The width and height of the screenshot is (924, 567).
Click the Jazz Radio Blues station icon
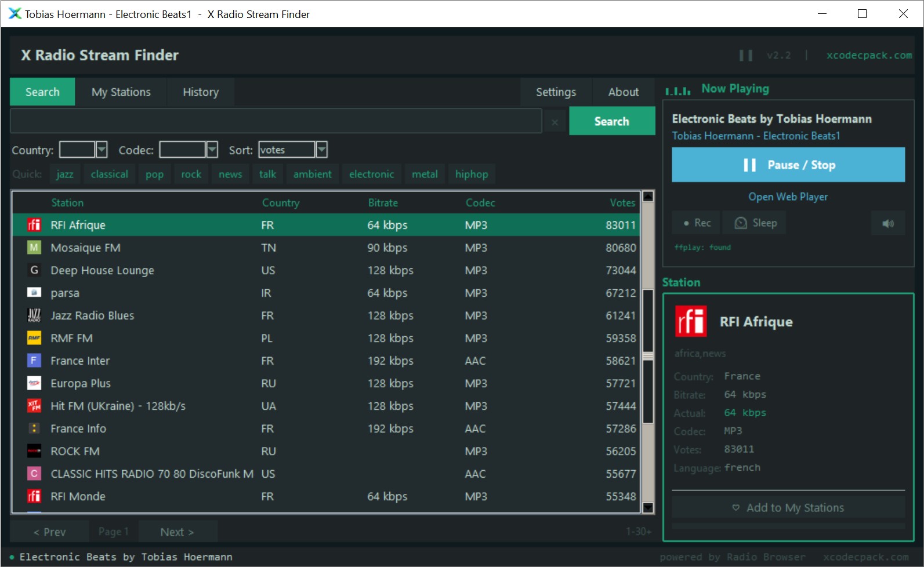click(34, 315)
